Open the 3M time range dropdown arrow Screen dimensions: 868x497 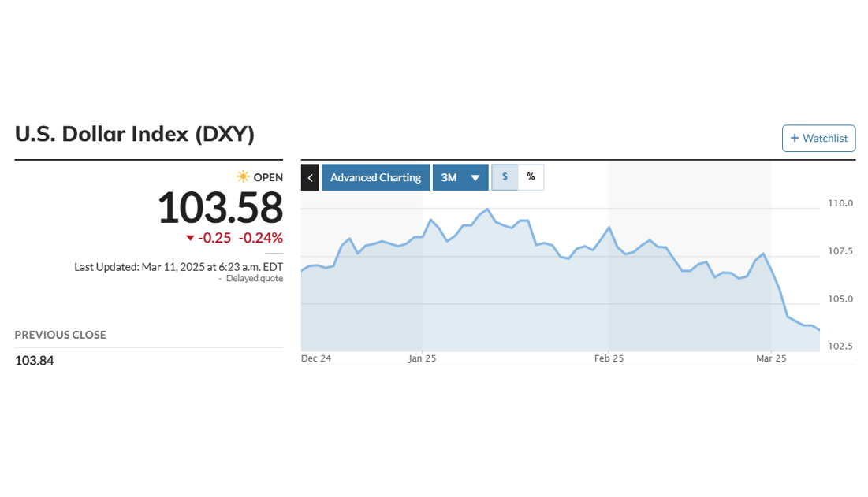click(475, 178)
